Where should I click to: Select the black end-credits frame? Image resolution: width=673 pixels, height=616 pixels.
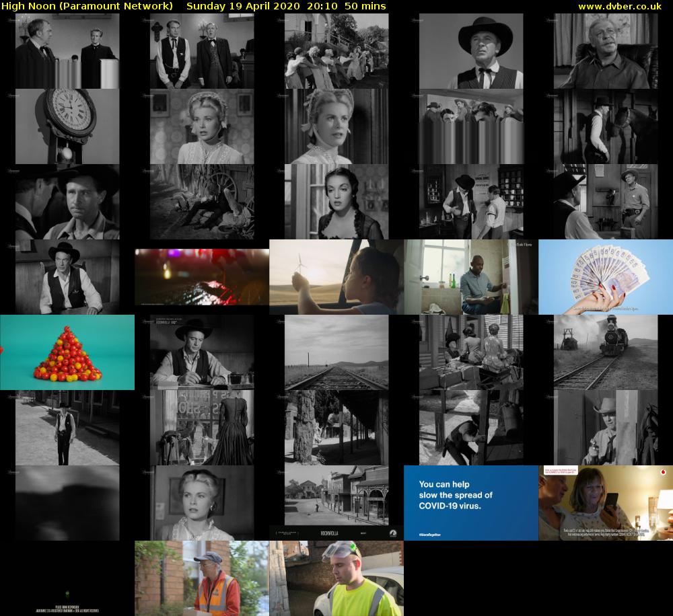point(67,579)
